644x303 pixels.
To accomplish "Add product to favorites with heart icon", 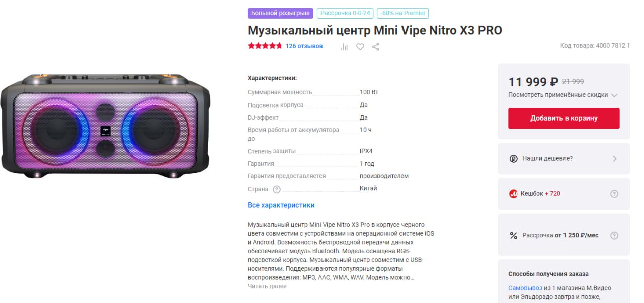I will tap(360, 46).
